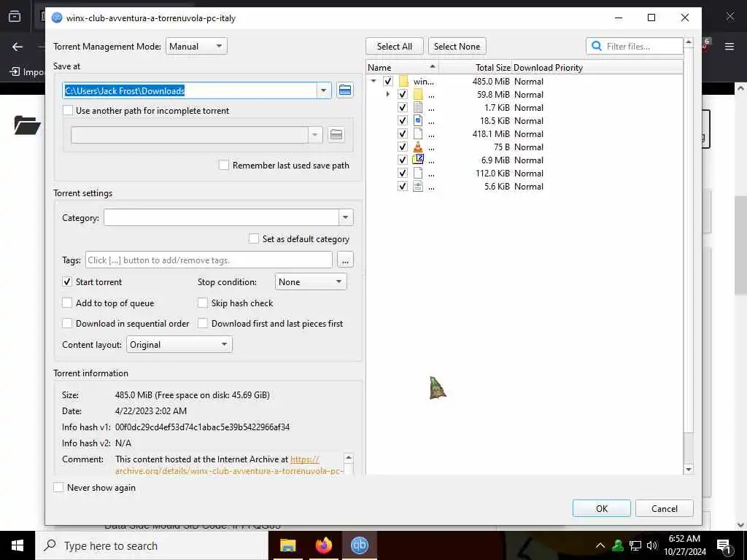
Task: Click the search icon in the Filter files box
Action: (x=597, y=46)
